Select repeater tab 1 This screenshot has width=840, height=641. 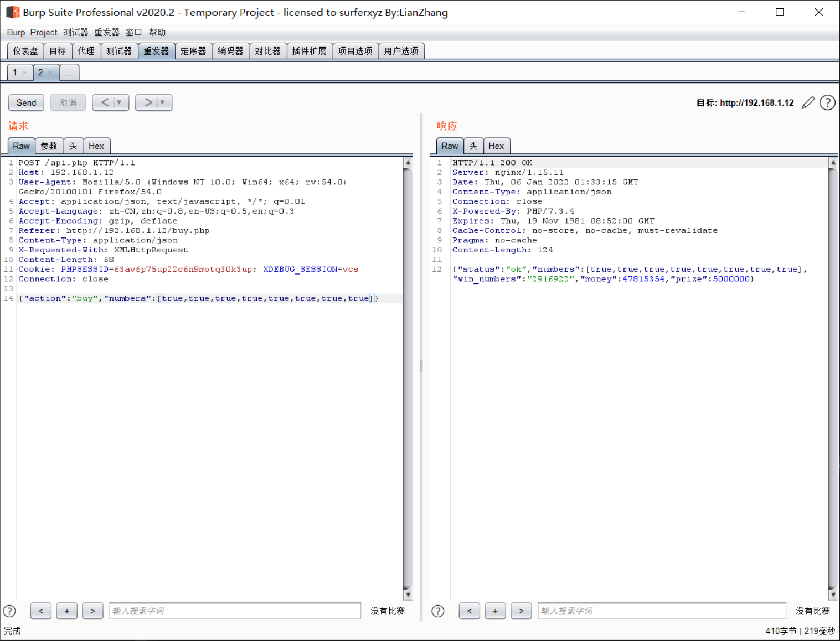click(x=15, y=73)
